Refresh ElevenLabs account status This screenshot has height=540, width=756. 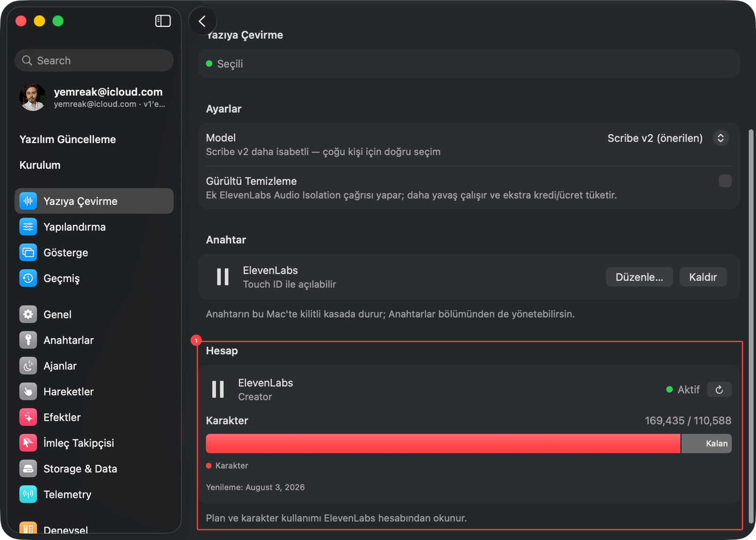click(719, 390)
